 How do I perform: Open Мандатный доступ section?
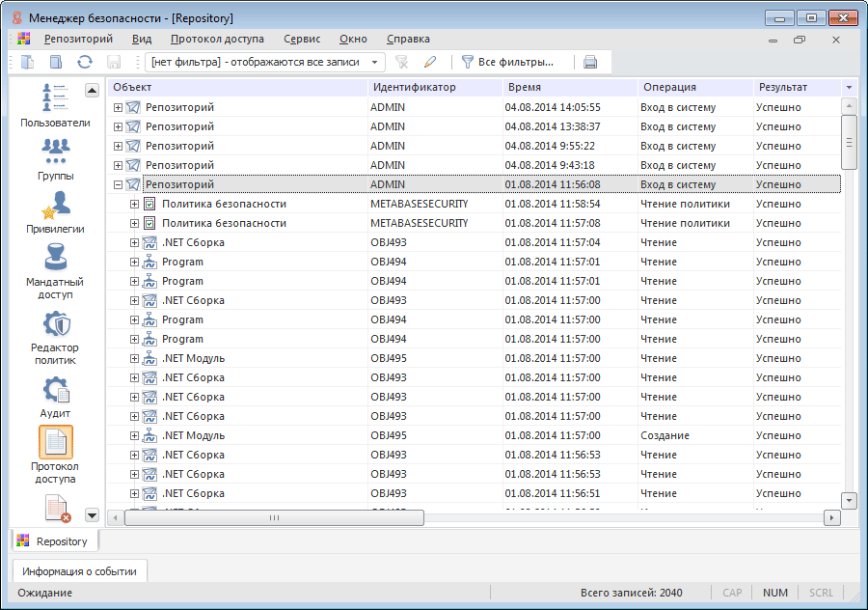click(x=55, y=272)
